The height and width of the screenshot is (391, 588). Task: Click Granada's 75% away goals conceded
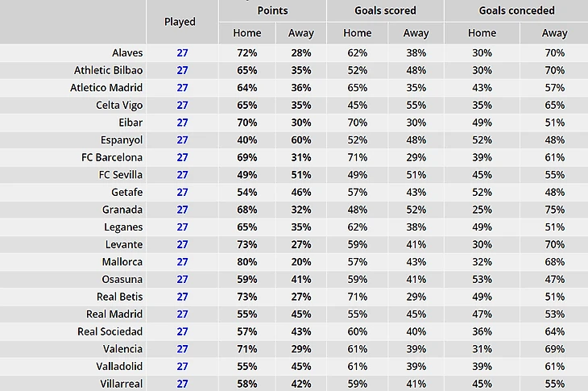(x=555, y=210)
